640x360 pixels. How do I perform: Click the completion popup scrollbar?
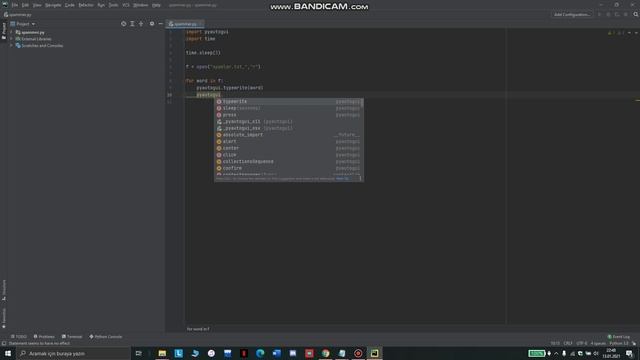click(362, 102)
